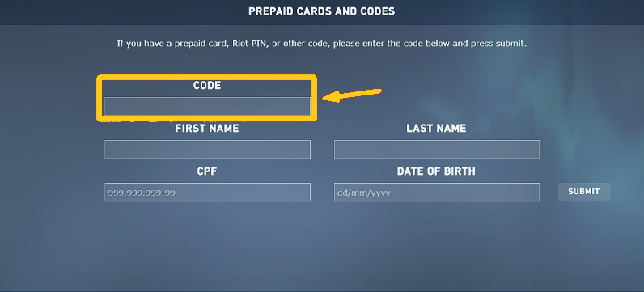Image resolution: width=644 pixels, height=292 pixels.
Task: Click the LAST NAME label
Action: pyautogui.click(x=436, y=129)
